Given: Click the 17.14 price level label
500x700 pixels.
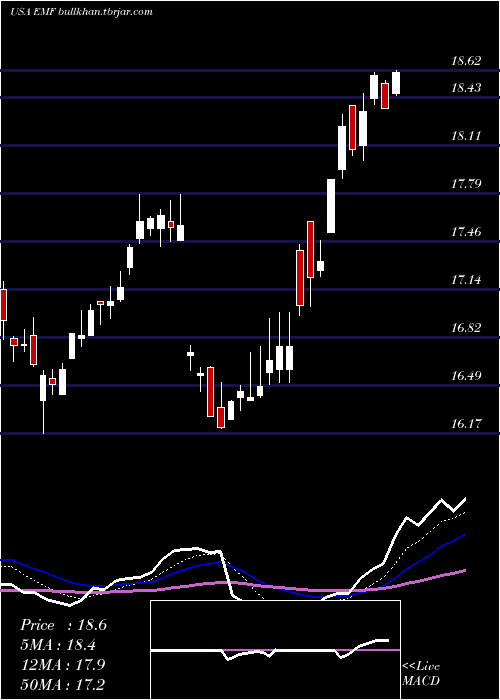Looking at the screenshot, I should (x=466, y=280).
